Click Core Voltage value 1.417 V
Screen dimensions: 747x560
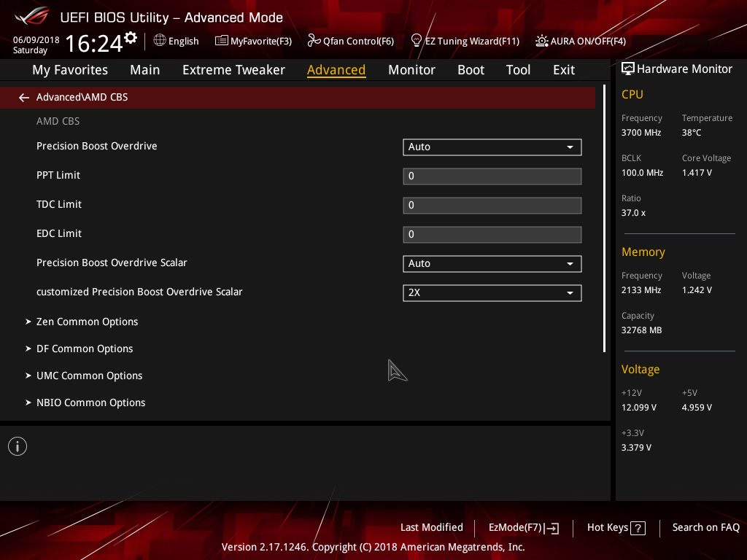click(x=697, y=172)
